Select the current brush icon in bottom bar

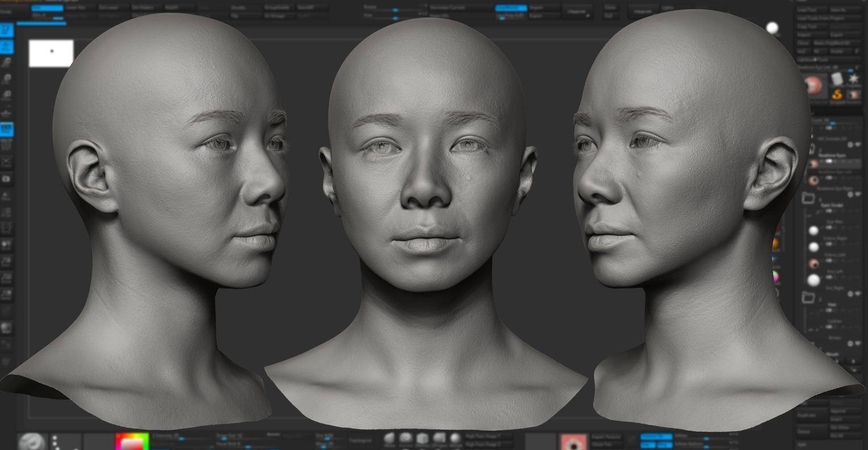[x=32, y=441]
